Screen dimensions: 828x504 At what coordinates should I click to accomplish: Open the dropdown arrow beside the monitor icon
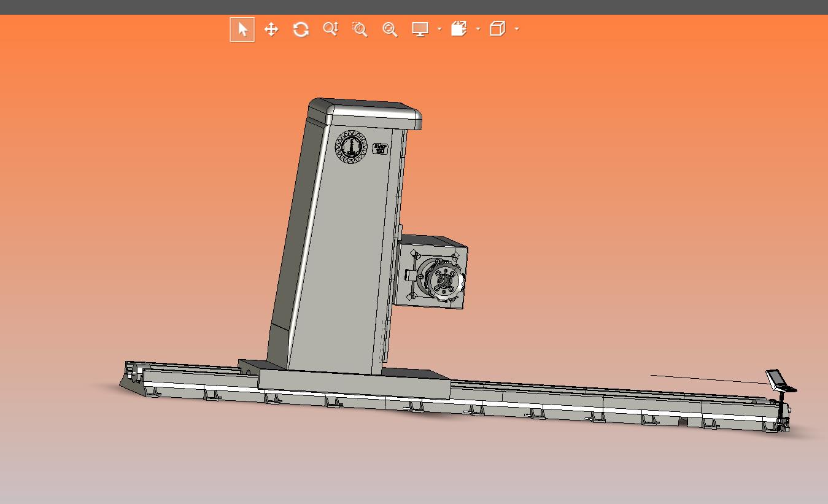(439, 29)
